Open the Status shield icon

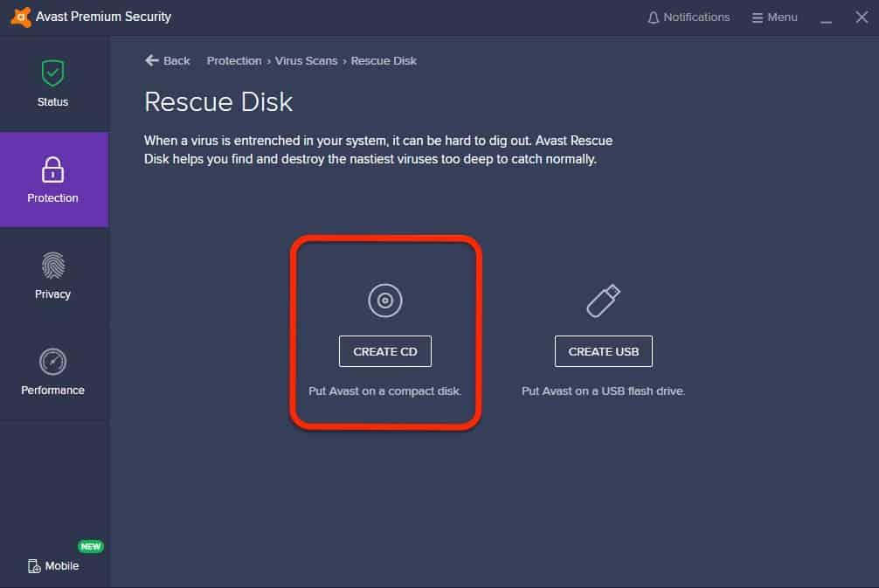[x=52, y=73]
